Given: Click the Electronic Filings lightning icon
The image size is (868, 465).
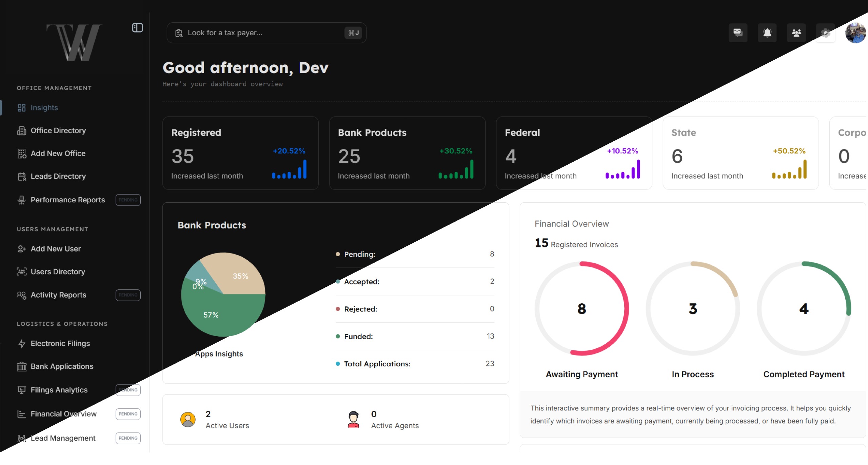Looking at the screenshot, I should tap(22, 344).
